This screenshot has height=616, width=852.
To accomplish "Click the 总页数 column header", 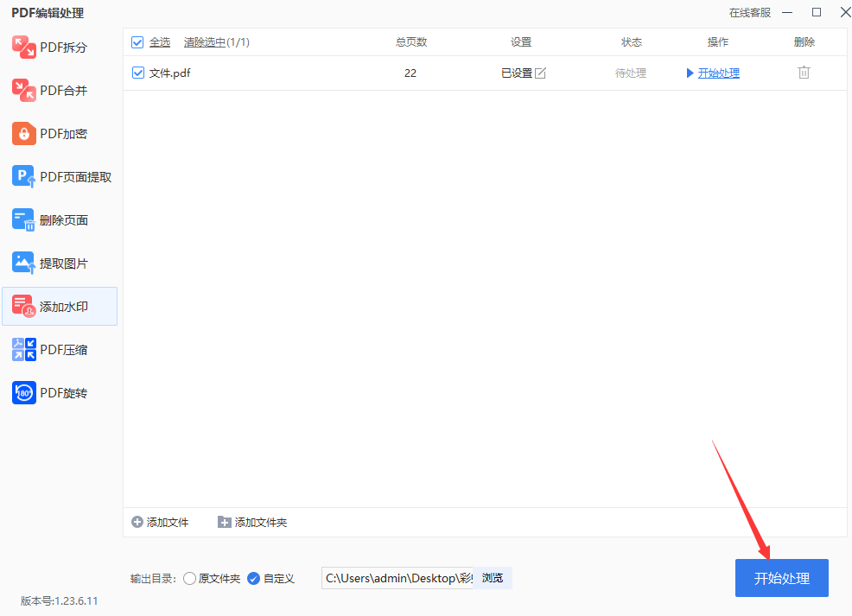I will pos(411,42).
